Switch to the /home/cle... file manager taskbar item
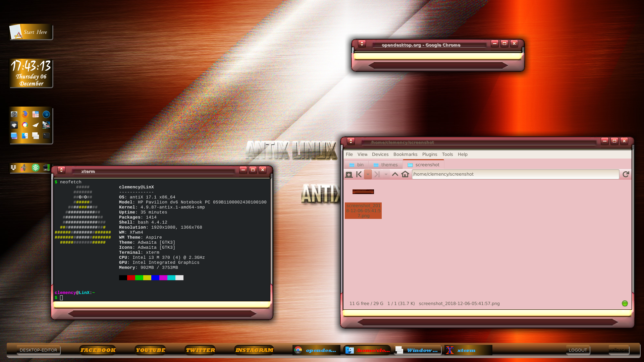Viewport: 644px width, 362px height. [367, 350]
